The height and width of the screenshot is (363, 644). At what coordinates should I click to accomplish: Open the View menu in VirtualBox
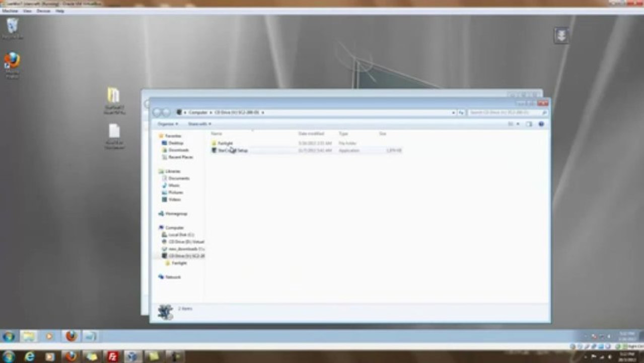pyautogui.click(x=27, y=11)
